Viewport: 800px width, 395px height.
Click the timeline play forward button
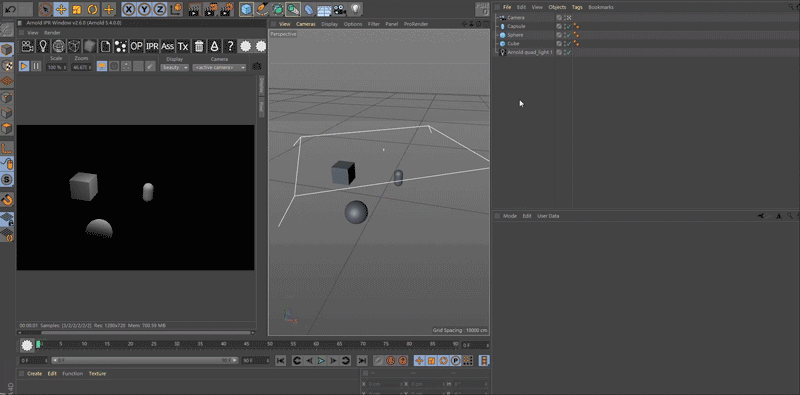321,361
